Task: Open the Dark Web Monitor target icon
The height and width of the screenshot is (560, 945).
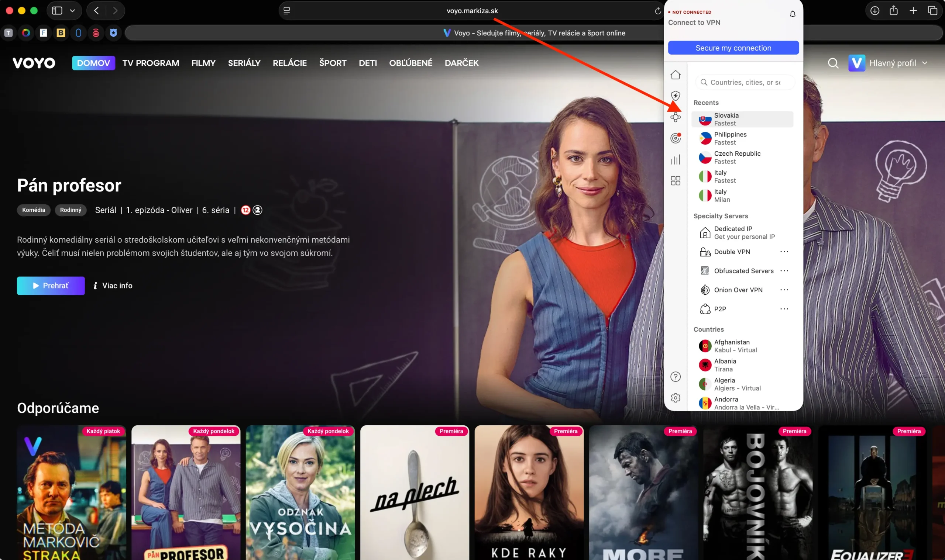Action: (x=676, y=138)
